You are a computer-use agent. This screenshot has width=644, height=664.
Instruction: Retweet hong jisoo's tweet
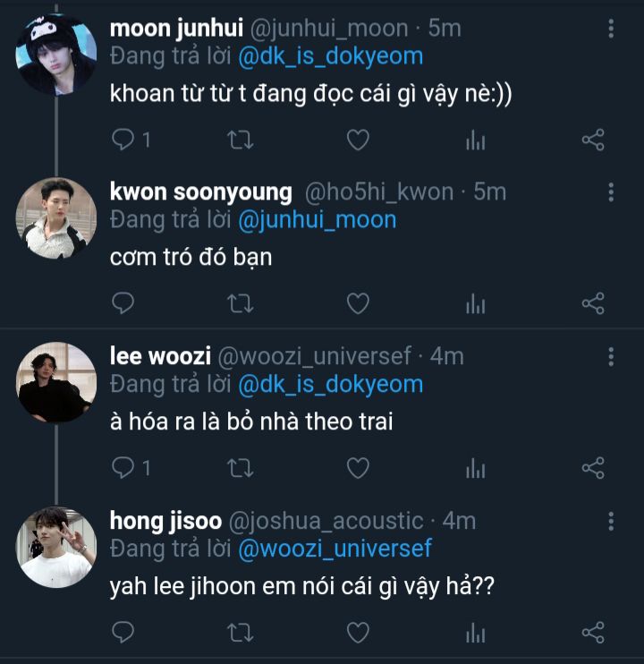click(x=240, y=633)
